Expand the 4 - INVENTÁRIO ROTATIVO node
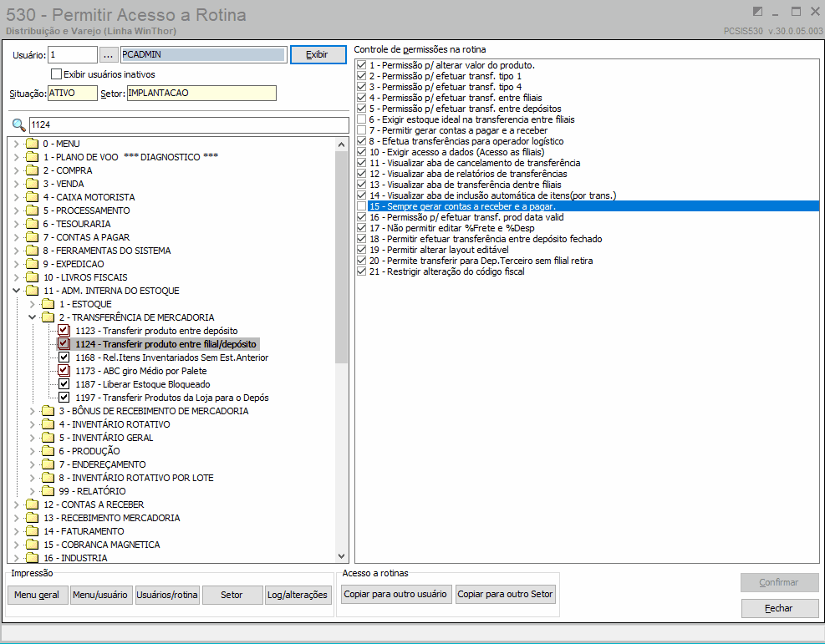The width and height of the screenshot is (825, 644). pyautogui.click(x=32, y=424)
